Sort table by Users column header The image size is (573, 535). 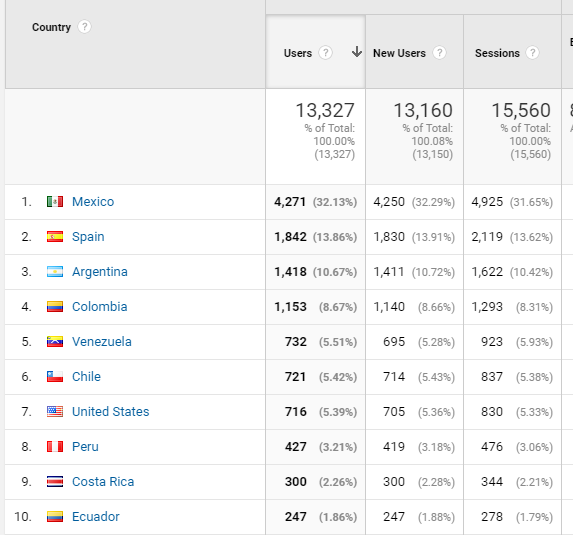(x=298, y=53)
